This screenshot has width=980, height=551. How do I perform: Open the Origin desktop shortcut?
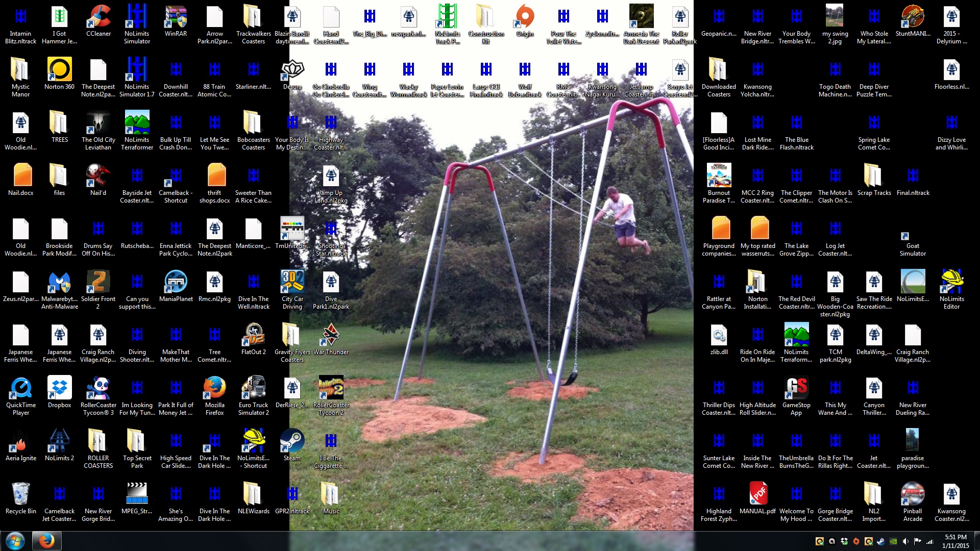pos(525,17)
